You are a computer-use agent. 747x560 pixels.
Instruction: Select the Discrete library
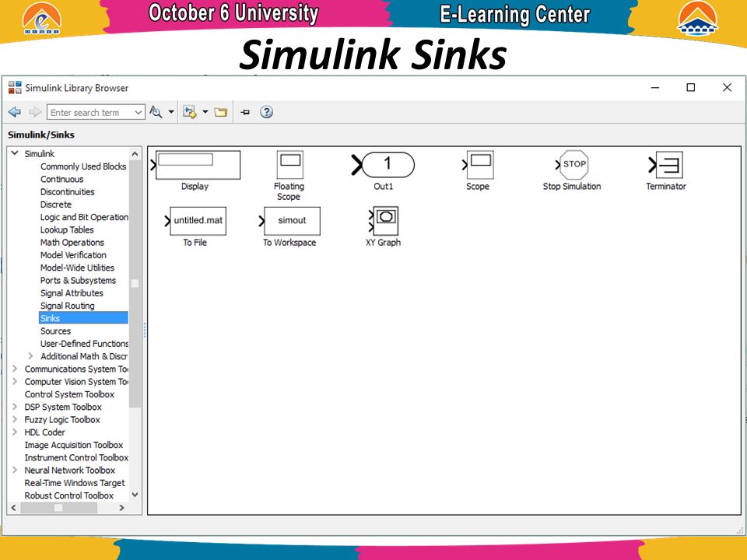(56, 205)
